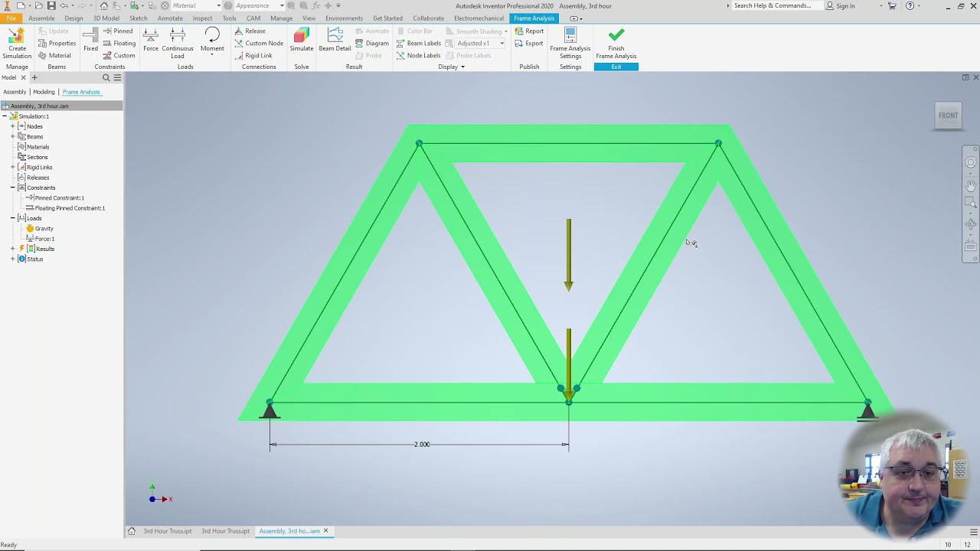Expand the Status tree item

coord(13,259)
